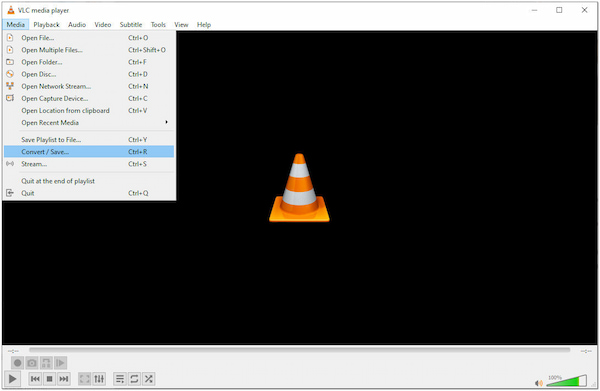The width and height of the screenshot is (600, 391).
Task: Open the Audio menu
Action: click(x=77, y=24)
